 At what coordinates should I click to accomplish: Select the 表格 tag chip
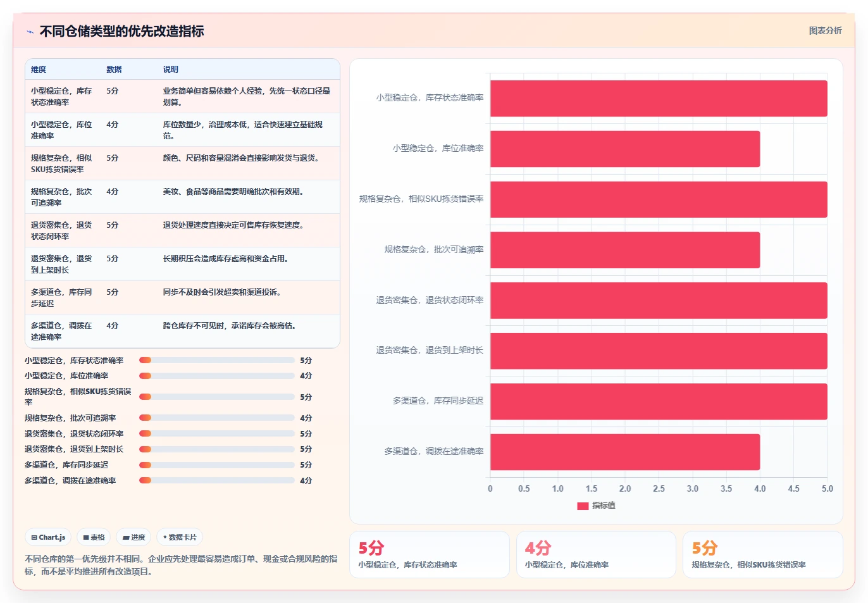click(94, 537)
